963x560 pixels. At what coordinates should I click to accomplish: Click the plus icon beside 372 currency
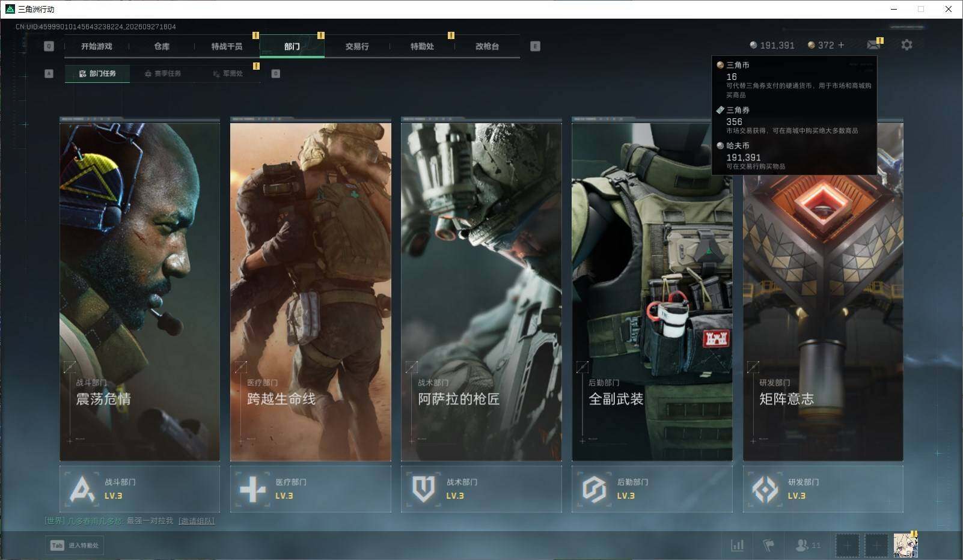841,45
